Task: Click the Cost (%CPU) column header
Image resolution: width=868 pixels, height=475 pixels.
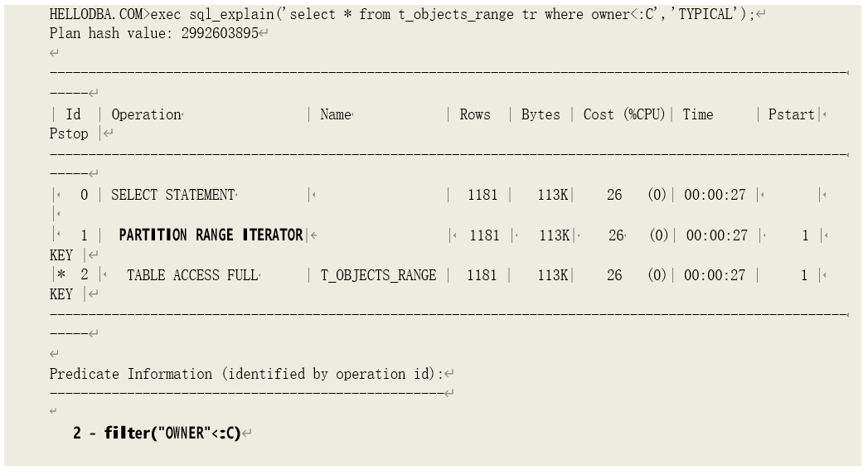Action: (624, 115)
